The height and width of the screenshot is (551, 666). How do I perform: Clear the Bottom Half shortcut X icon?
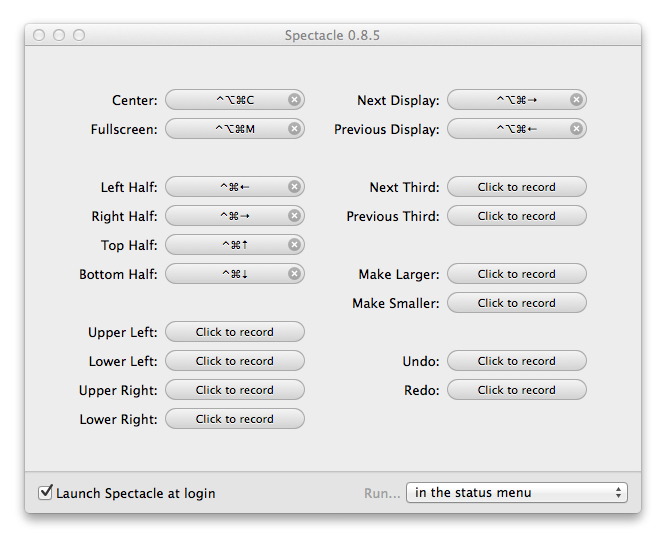point(294,274)
